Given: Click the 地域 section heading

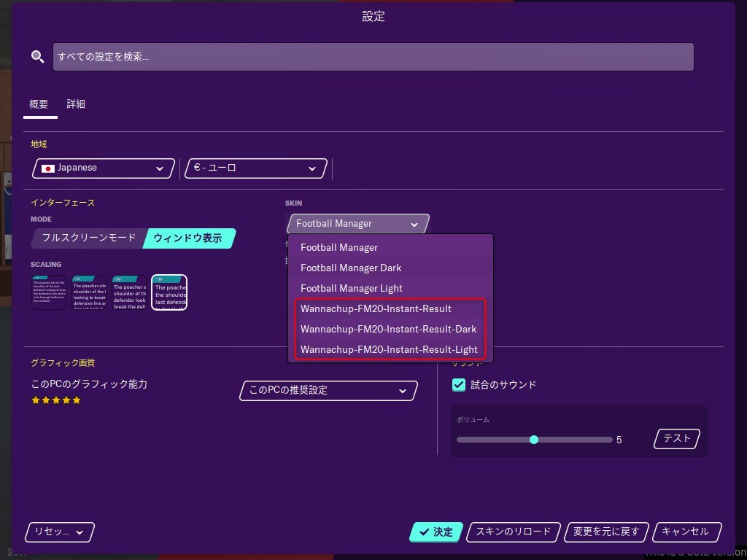Looking at the screenshot, I should 39,144.
